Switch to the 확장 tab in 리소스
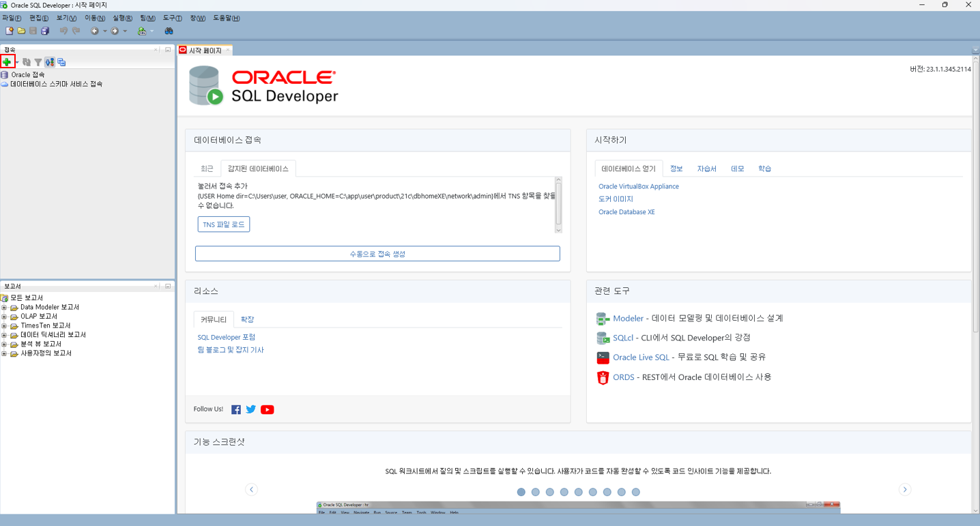The image size is (980, 526). pos(247,319)
